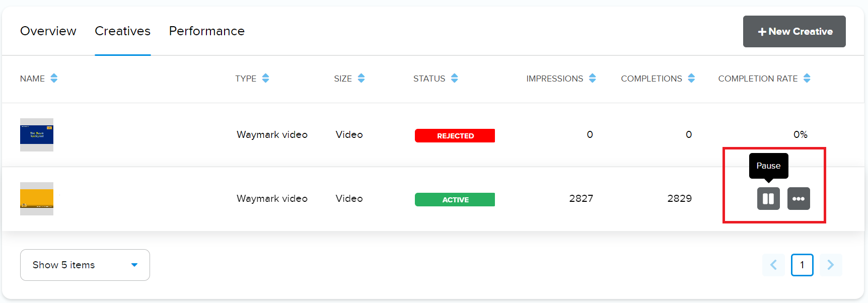This screenshot has width=868, height=303.
Task: Open the rejected creative's blue thumbnail
Action: (37, 135)
